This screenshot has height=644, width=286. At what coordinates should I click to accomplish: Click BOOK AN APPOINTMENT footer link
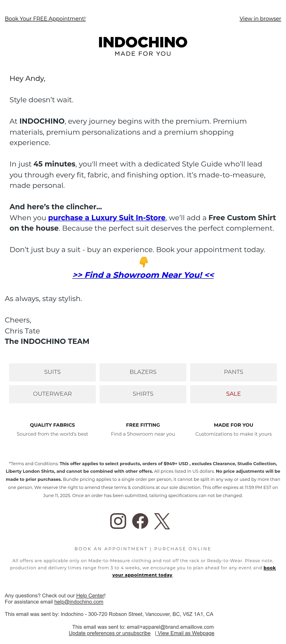(111, 548)
